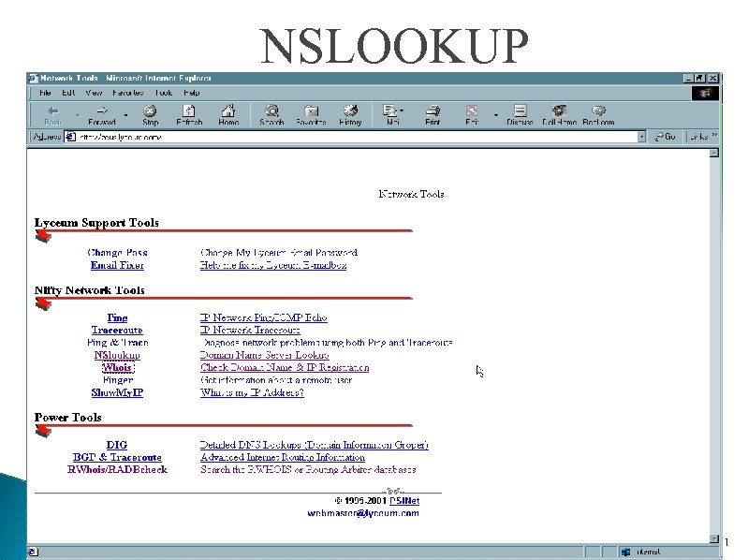Open the Tools menu
The image size is (748, 560).
164,93
